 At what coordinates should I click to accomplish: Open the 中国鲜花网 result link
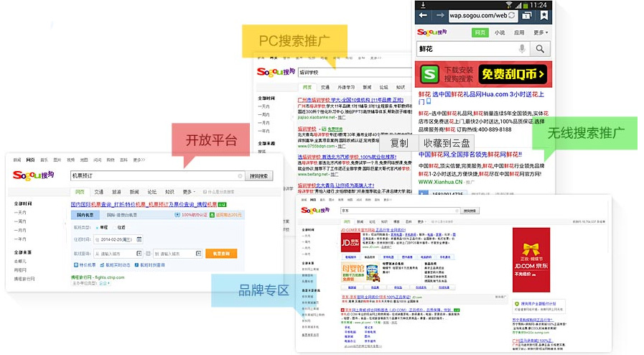tap(470, 155)
